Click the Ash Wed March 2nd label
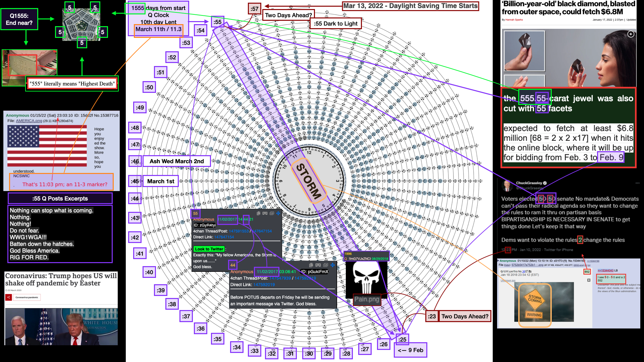This screenshot has height=362, width=644. [x=177, y=161]
